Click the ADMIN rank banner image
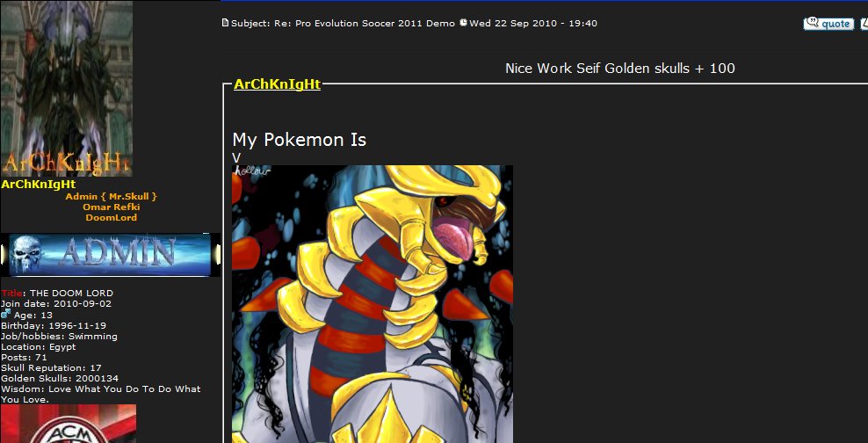868x443 pixels. (x=110, y=255)
